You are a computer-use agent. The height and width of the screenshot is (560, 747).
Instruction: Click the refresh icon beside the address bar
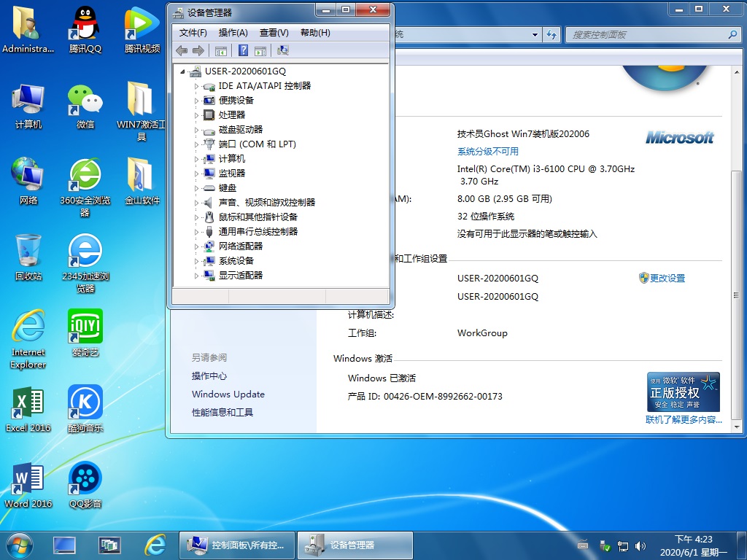pos(551,35)
